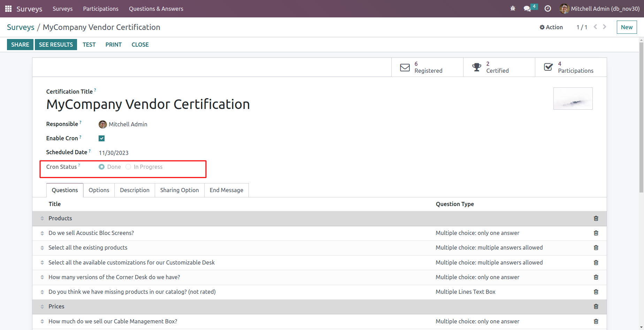Screen dimensions: 644x330
Task: Open the activities clock icon
Action: 548,9
